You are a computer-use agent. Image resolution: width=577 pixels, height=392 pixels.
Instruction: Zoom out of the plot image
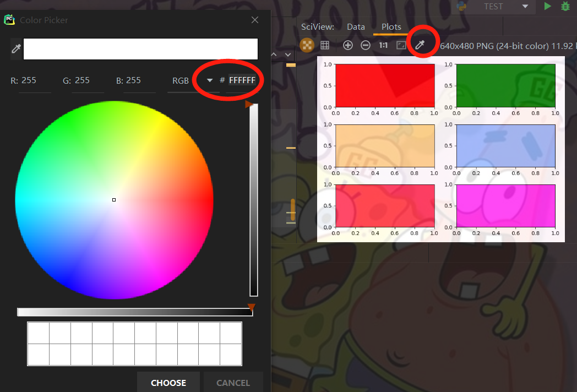point(366,45)
